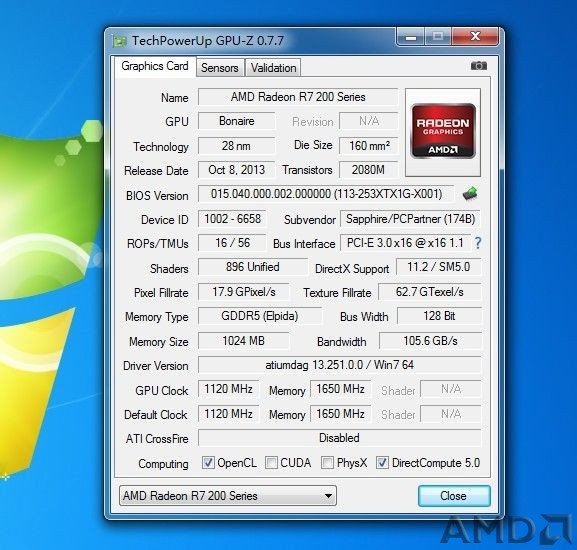Click the Computing label
Viewport: 577px width, 550px height.
[163, 464]
